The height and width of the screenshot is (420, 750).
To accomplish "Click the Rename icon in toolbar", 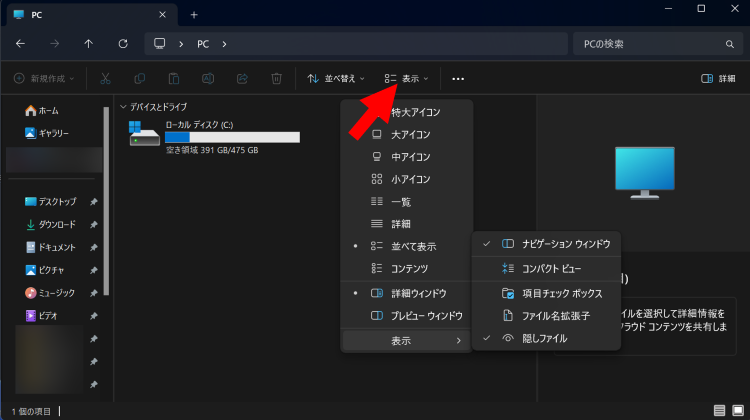I will click(208, 78).
